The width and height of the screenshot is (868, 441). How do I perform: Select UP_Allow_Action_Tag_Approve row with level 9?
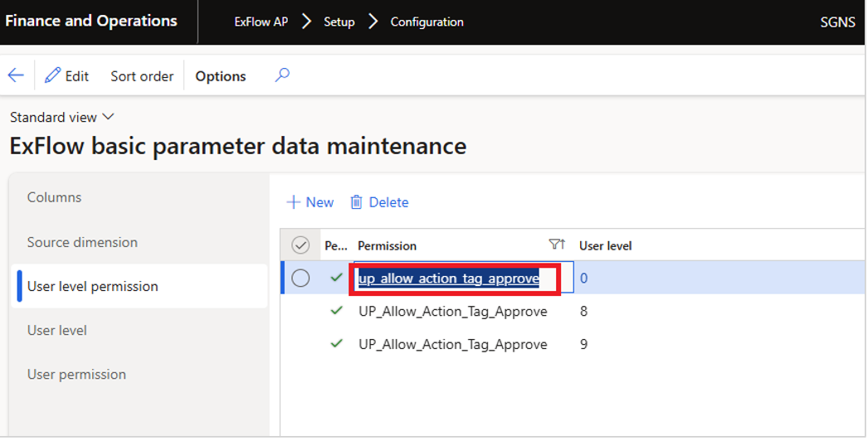click(453, 345)
